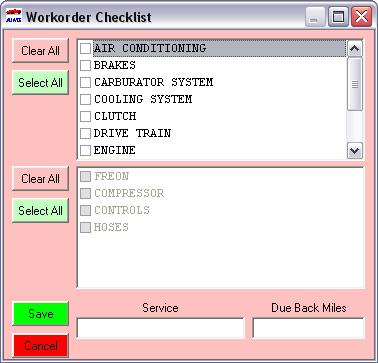This screenshot has height=363, width=378.
Task: Click the scroll up arrow in category list
Action: tap(355, 49)
